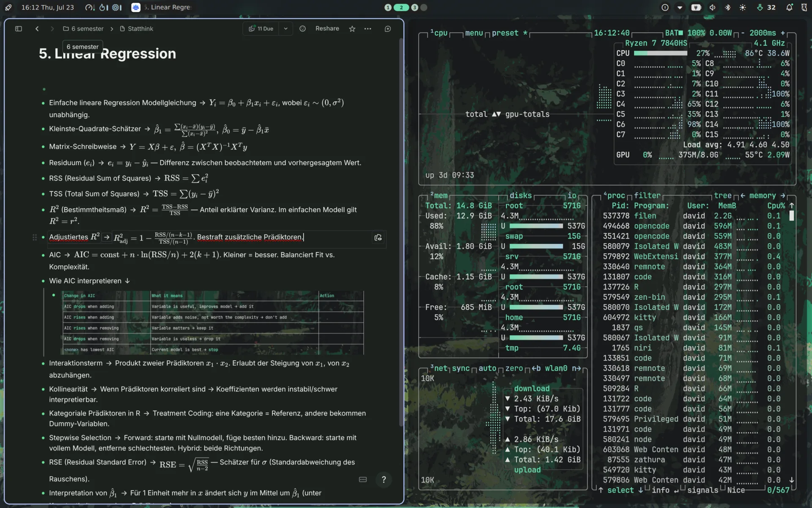Click the drag handle beside Adjustiertes R² bullet
The height and width of the screenshot is (508, 812).
tap(35, 237)
